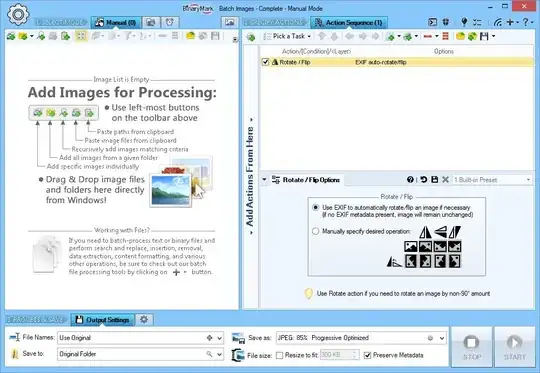
Task: Click the help icon in Rotate / Flip Options header
Action: click(x=410, y=179)
